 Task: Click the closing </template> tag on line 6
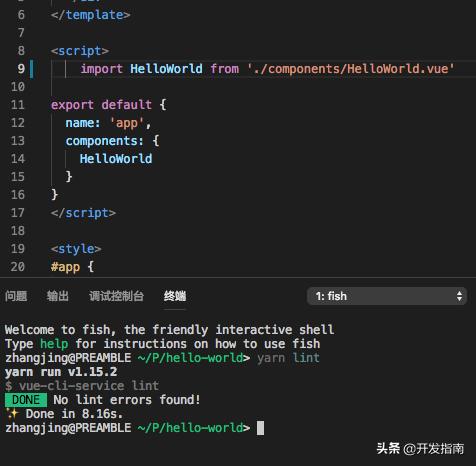point(90,15)
